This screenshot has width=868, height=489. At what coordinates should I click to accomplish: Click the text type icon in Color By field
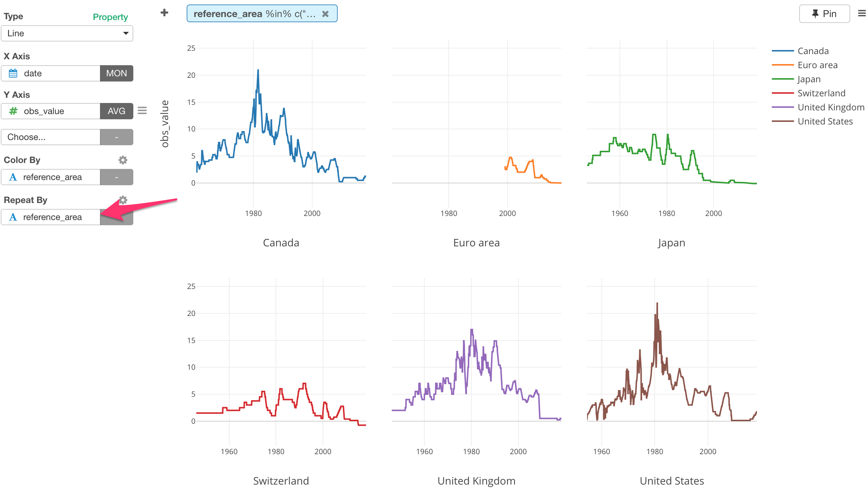pyautogui.click(x=13, y=177)
